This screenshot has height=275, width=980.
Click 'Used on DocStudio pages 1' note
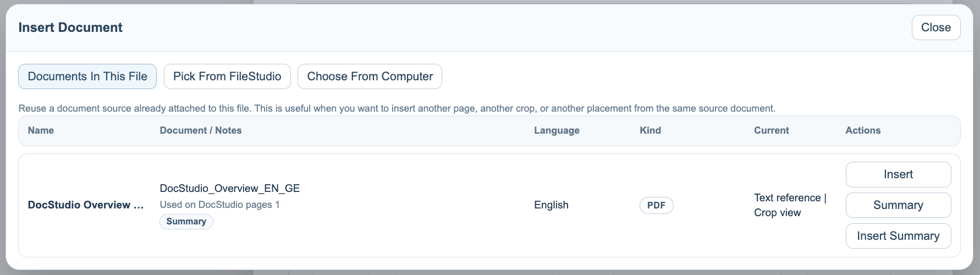click(219, 205)
